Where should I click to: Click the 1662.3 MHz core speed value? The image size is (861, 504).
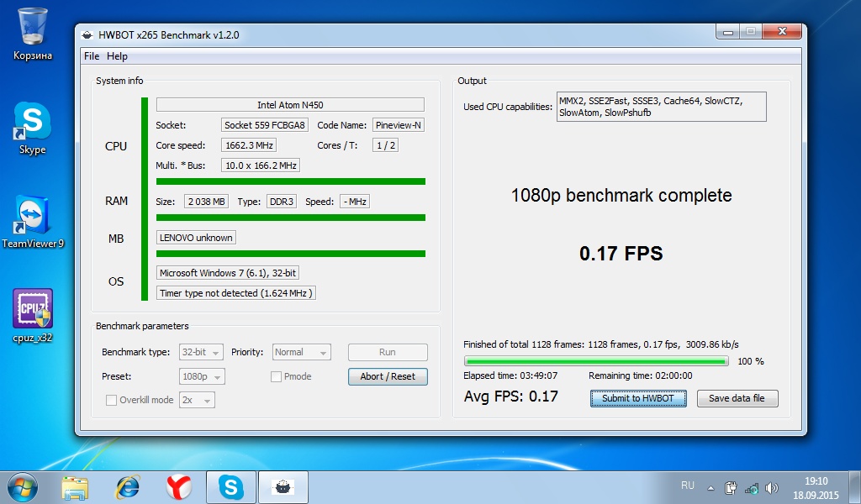(249, 145)
